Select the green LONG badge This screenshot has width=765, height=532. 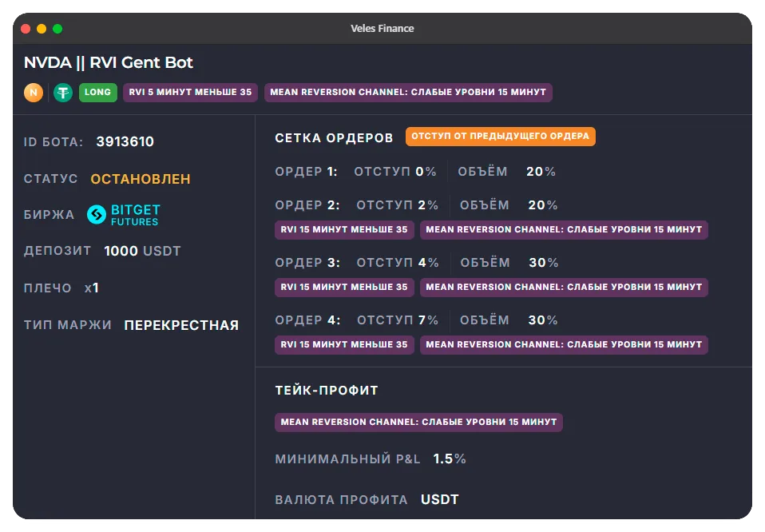pyautogui.click(x=97, y=93)
